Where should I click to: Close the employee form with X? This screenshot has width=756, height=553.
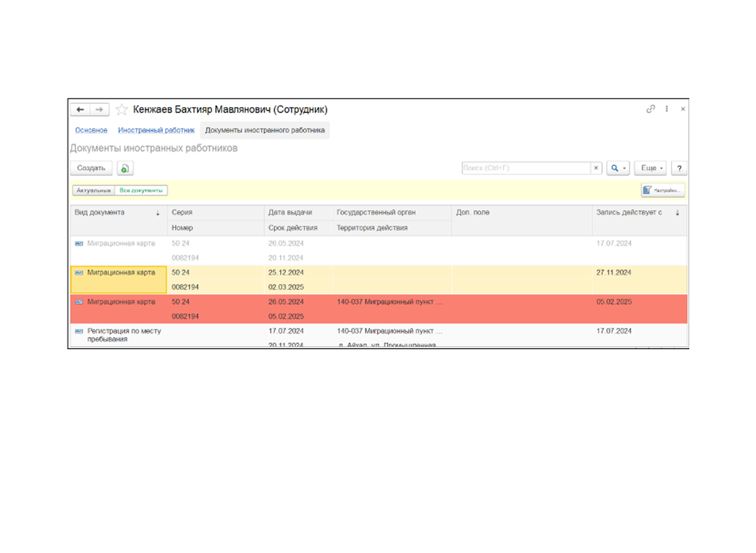coord(683,109)
